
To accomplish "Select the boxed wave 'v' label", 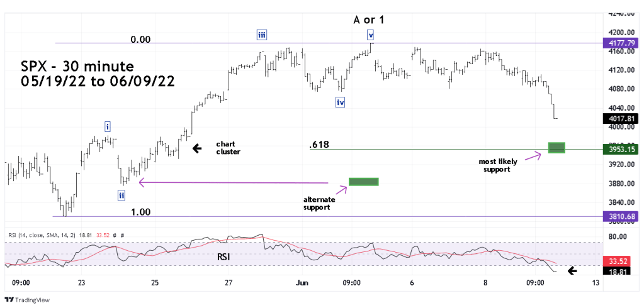I will tap(371, 35).
